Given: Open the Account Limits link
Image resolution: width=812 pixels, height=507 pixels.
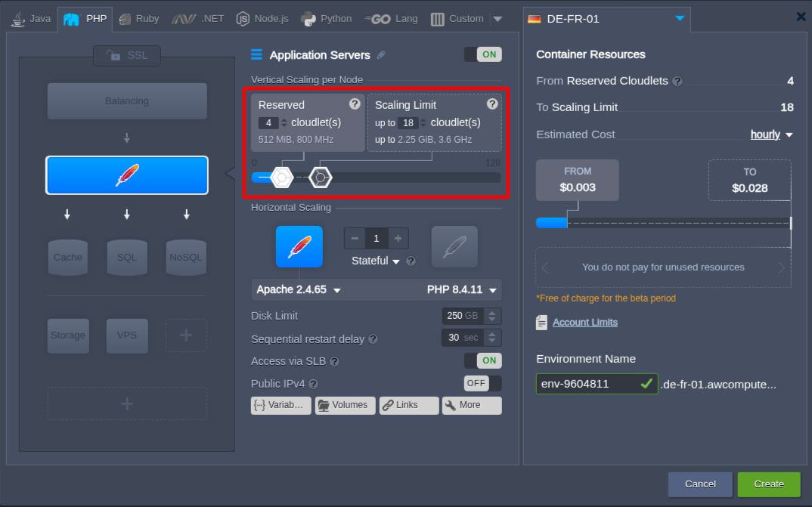Looking at the screenshot, I should pyautogui.click(x=584, y=323).
